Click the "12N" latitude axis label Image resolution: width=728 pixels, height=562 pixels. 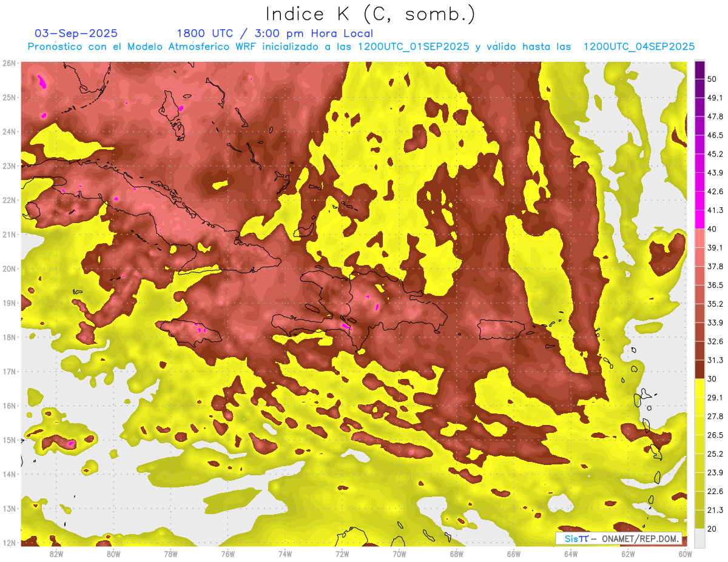coord(9,543)
